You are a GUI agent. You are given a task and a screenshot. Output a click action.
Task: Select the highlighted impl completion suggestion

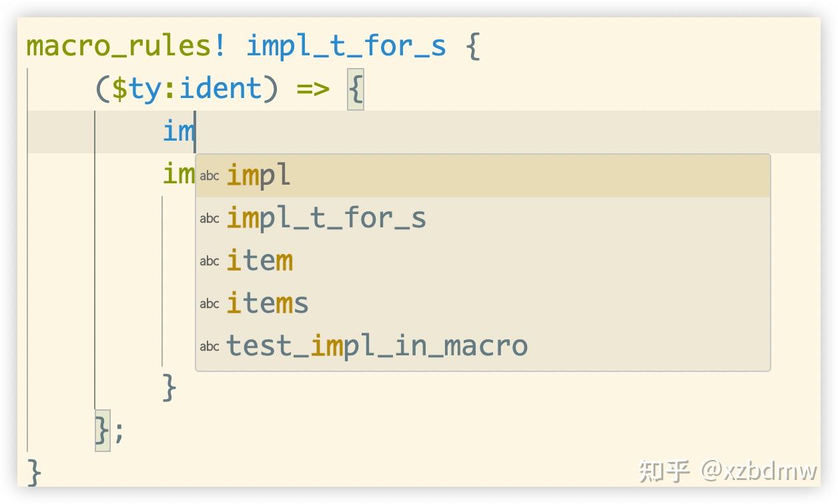[x=259, y=175]
